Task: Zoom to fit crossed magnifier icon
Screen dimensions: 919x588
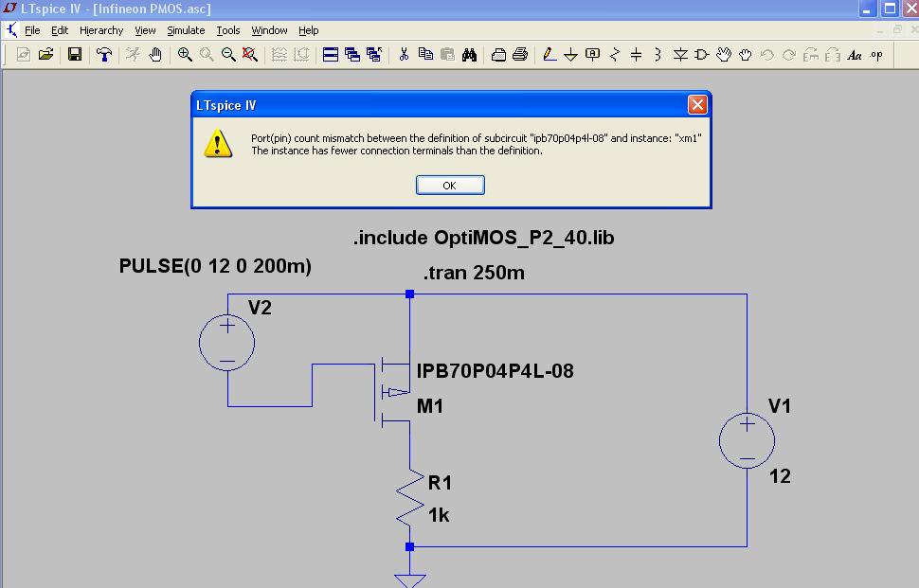Action: [x=250, y=55]
